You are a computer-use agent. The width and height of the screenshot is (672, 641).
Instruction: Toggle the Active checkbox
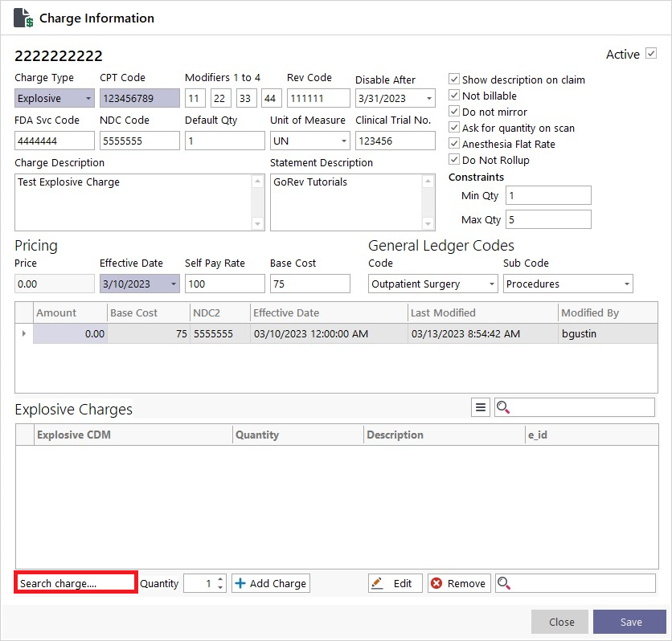click(x=651, y=54)
